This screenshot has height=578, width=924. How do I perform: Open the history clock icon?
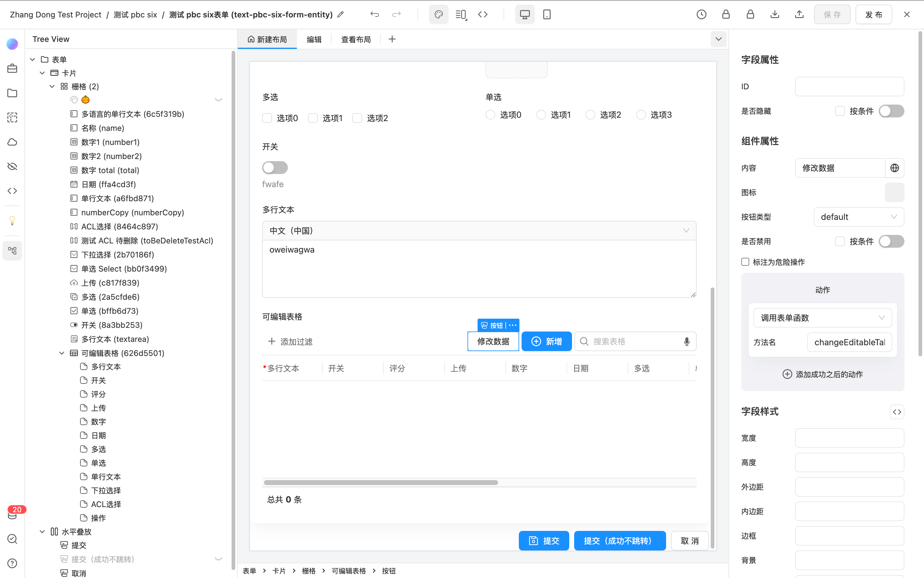click(701, 15)
